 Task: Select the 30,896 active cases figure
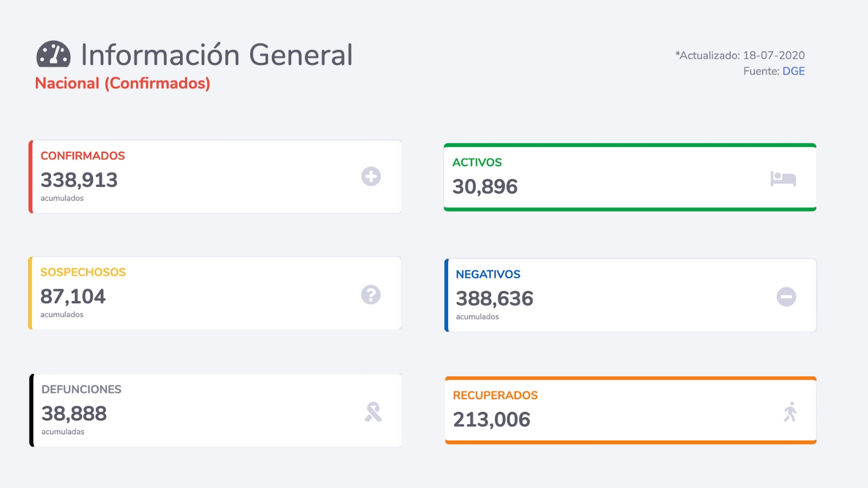(x=485, y=187)
